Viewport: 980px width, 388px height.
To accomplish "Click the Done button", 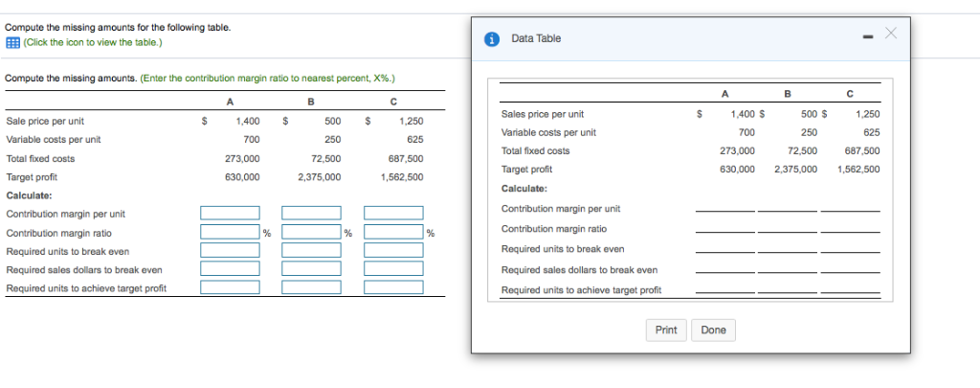I will pyautogui.click(x=713, y=330).
